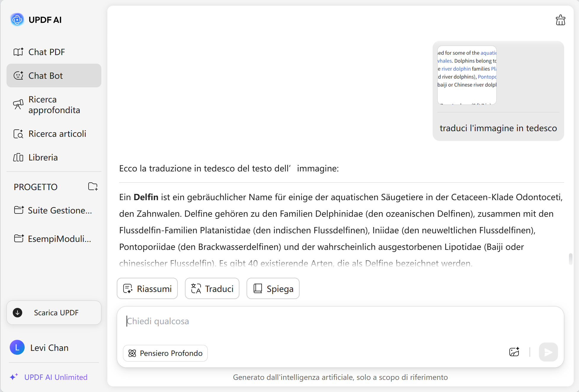
Task: Open Chat PDF from the sidebar
Action: pos(47,52)
